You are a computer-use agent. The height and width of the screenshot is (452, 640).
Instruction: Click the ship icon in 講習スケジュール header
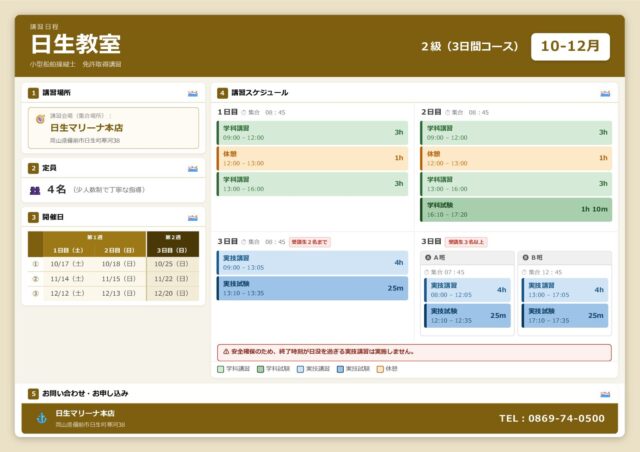click(x=605, y=94)
